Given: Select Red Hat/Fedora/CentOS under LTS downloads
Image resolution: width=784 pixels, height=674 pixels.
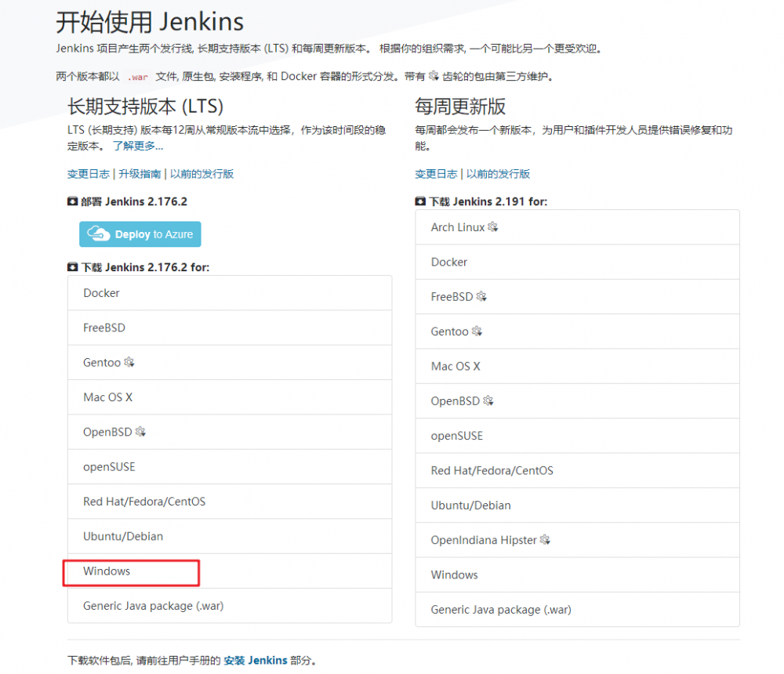Looking at the screenshot, I should 230,502.
